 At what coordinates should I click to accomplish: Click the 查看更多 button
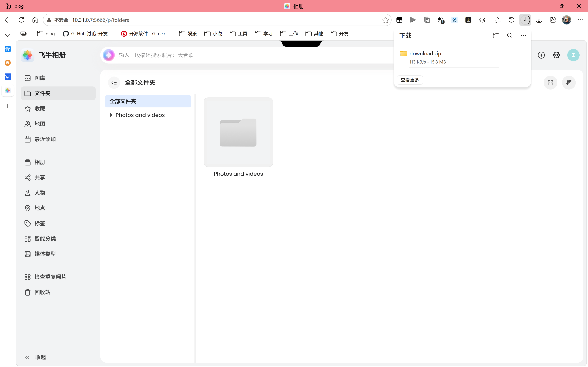pos(410,80)
